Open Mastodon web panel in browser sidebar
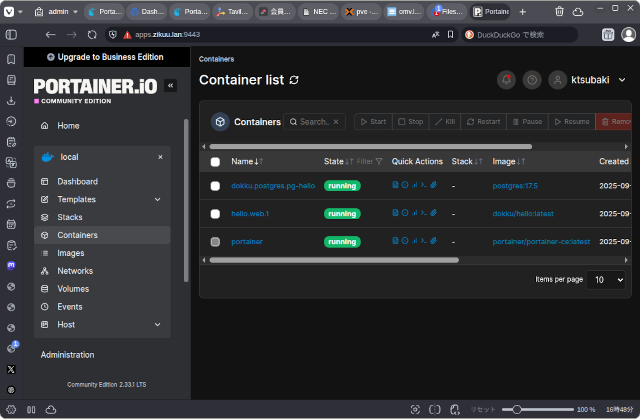Screen dimensions: 640x419 pos(11,266)
